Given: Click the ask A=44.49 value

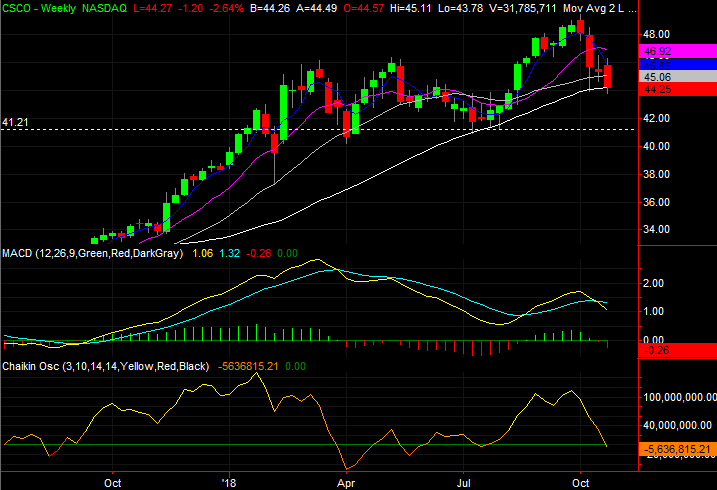Looking at the screenshot, I should click(x=316, y=8).
